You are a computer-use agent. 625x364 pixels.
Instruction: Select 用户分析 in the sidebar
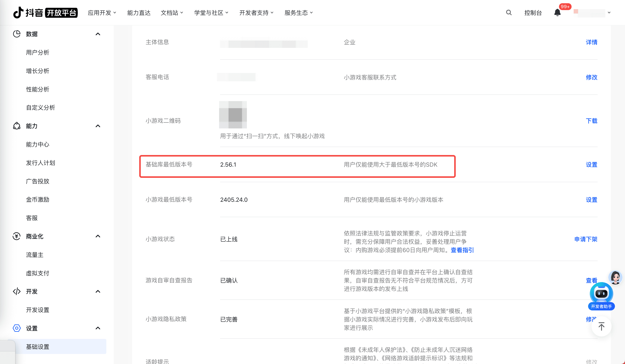pos(38,53)
